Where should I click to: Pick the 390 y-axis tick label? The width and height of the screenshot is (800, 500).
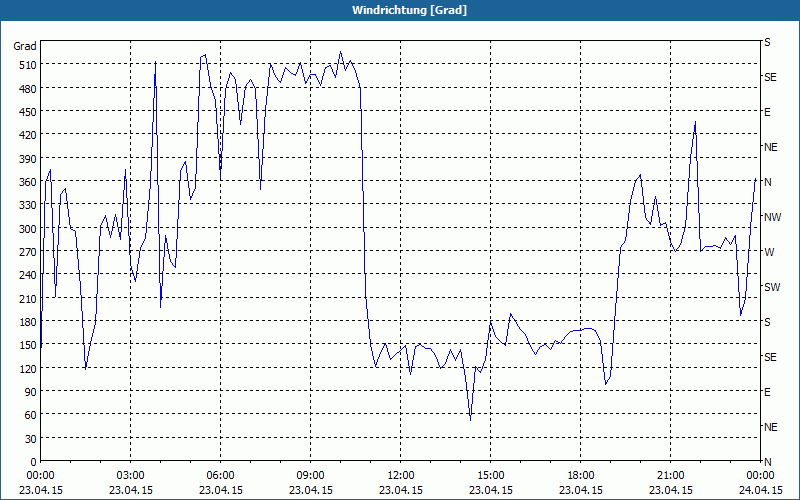tap(28, 159)
